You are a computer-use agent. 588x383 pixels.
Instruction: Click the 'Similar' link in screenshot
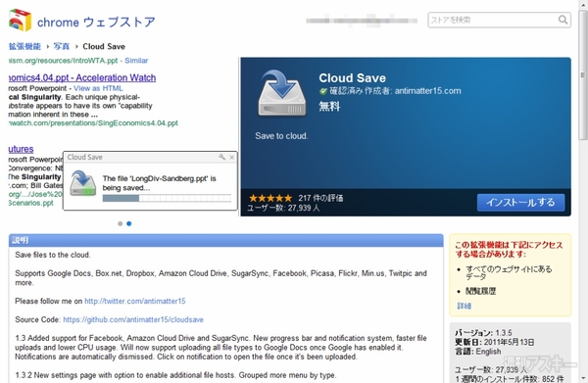136,61
